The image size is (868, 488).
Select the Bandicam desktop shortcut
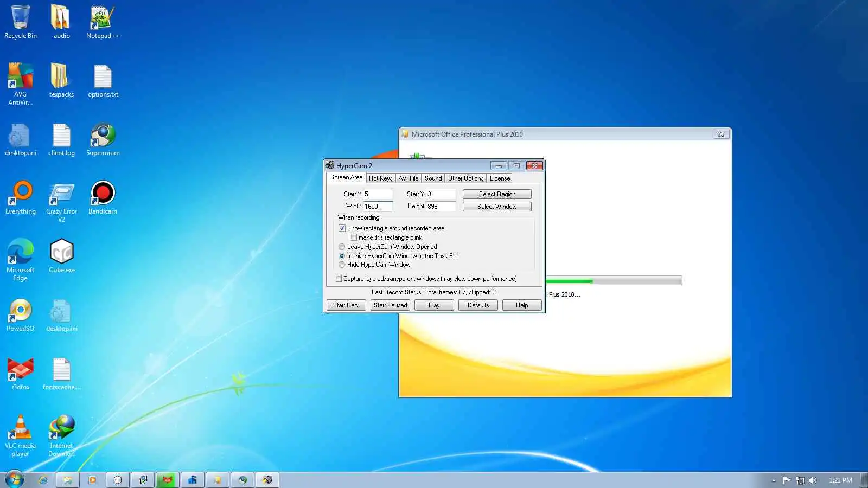(103, 197)
